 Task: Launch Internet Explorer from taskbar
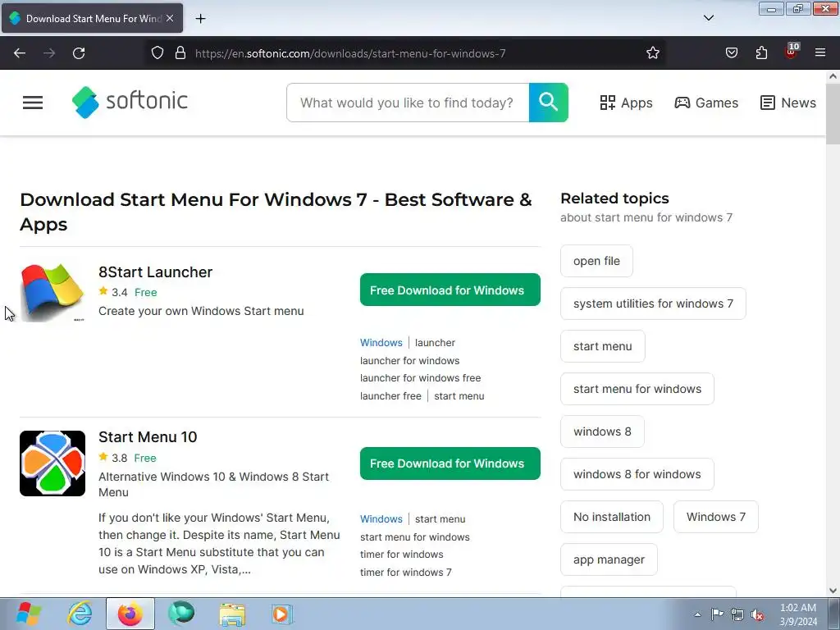tap(80, 614)
